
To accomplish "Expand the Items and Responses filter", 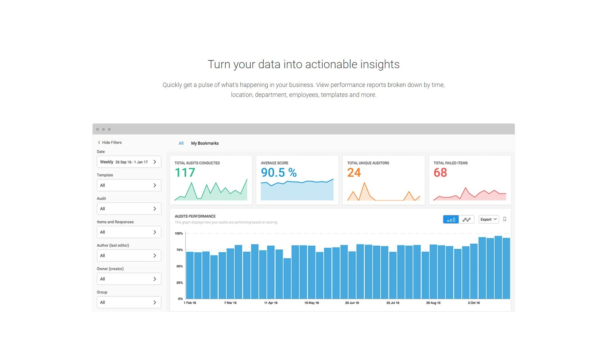I will pos(129,232).
